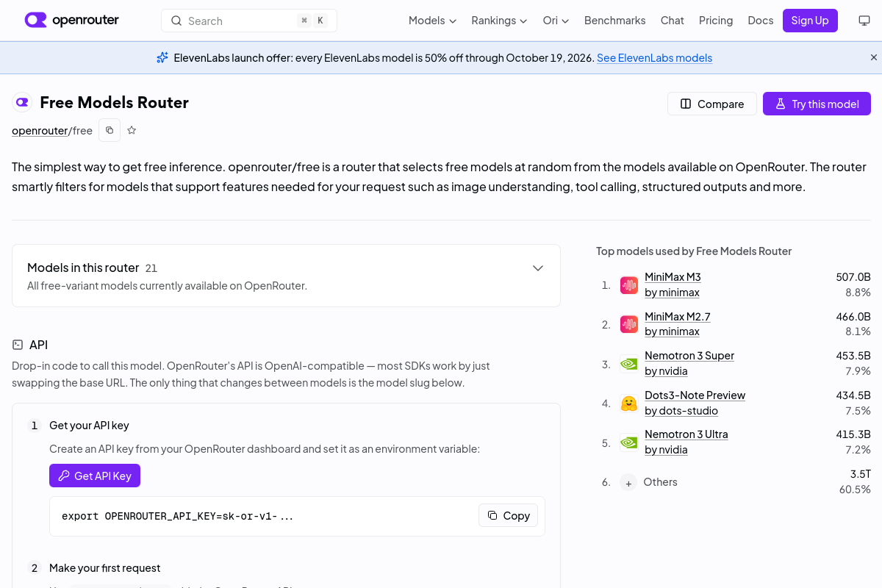Click the MiniMax M3 model icon

[x=629, y=285]
